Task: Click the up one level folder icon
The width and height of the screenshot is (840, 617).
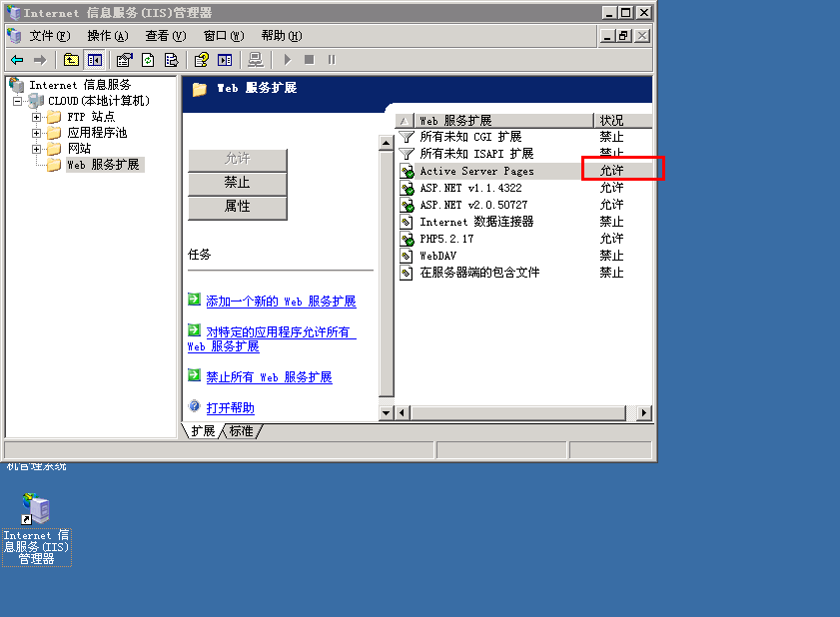Action: [x=71, y=60]
